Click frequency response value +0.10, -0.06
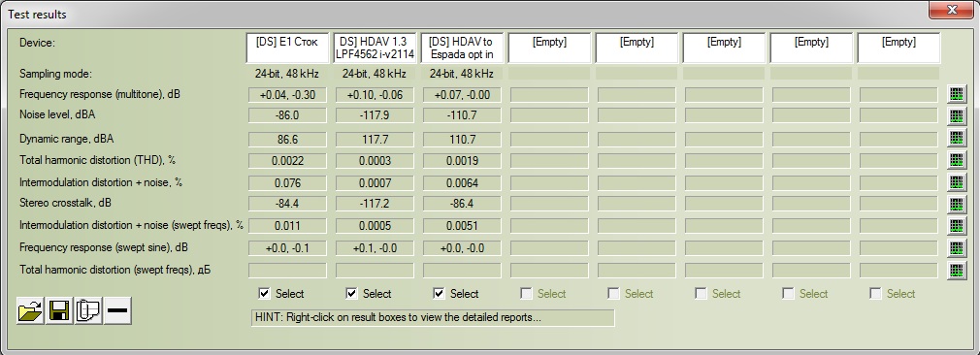Viewport: 980px width, 355px height. coord(375,95)
